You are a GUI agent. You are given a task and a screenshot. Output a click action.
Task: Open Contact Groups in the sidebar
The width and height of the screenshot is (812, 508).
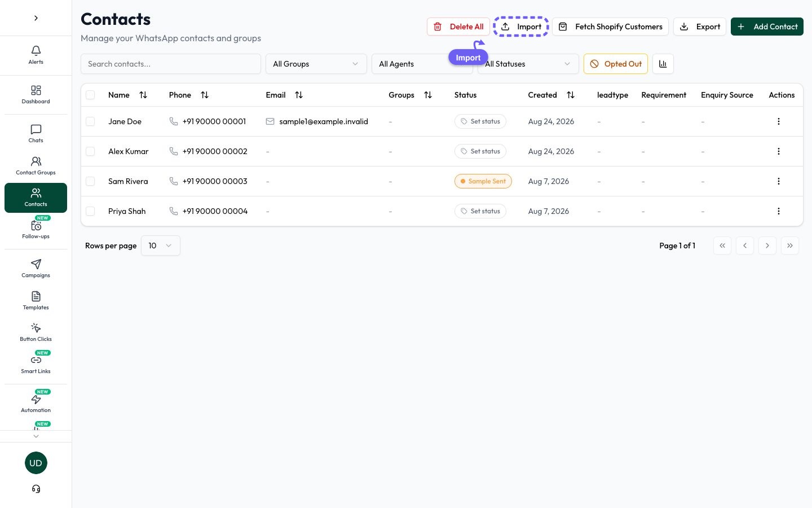tap(36, 166)
